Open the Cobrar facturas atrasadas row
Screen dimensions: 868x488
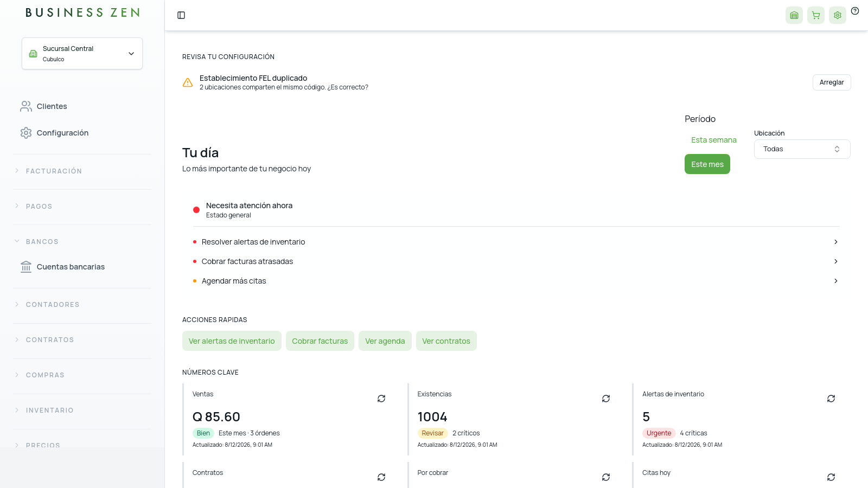516,261
